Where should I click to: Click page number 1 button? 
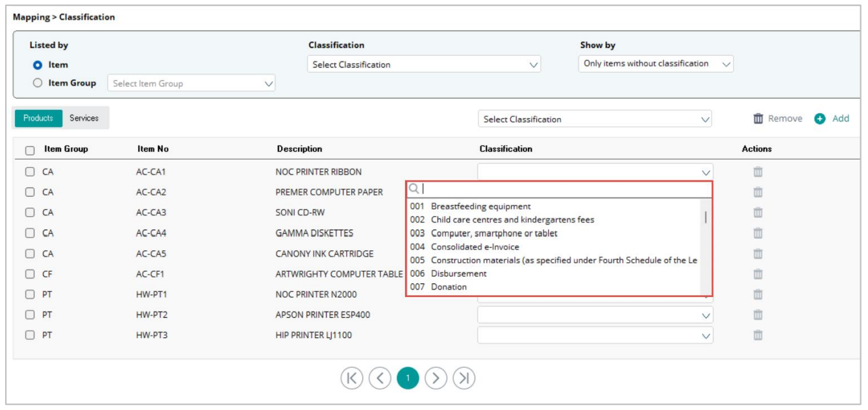(x=408, y=378)
